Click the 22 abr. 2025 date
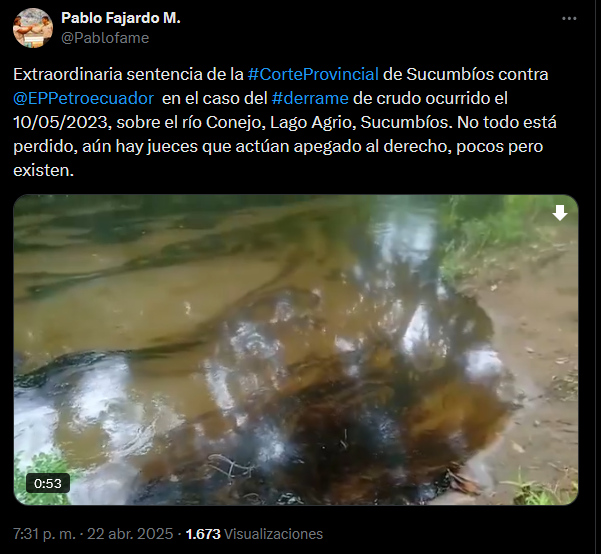 130,534
